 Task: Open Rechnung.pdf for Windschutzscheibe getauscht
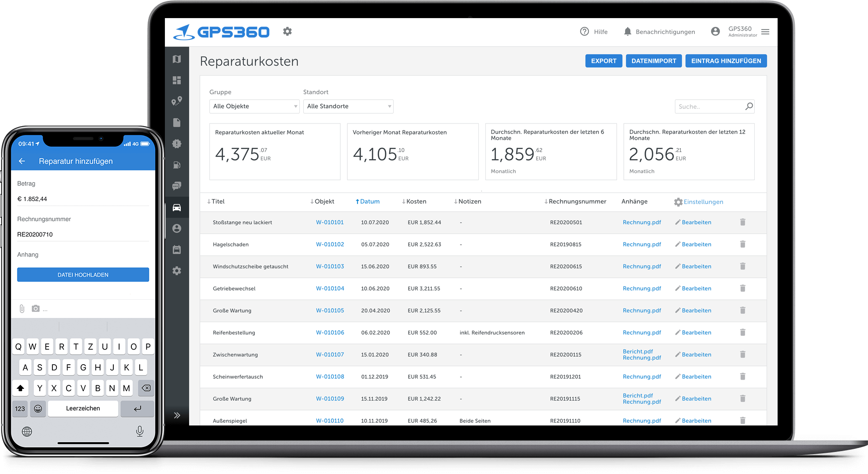(x=642, y=266)
